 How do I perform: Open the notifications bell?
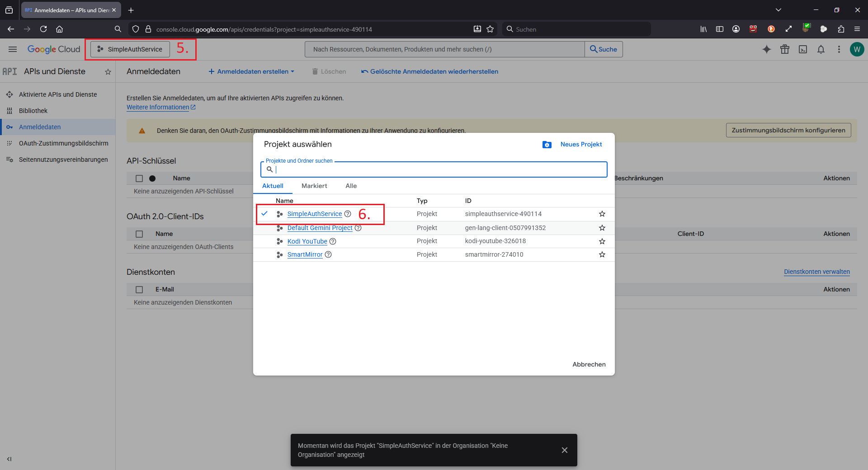tap(821, 49)
